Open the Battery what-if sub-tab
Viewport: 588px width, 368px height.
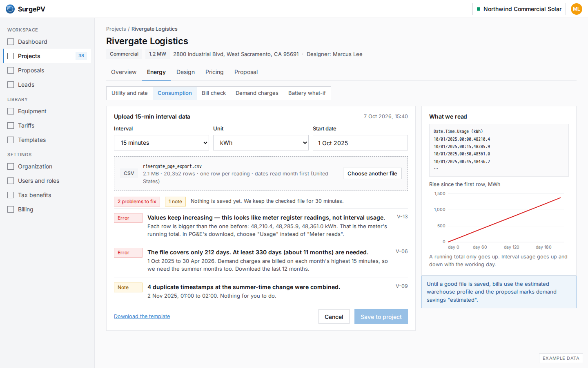pyautogui.click(x=307, y=93)
